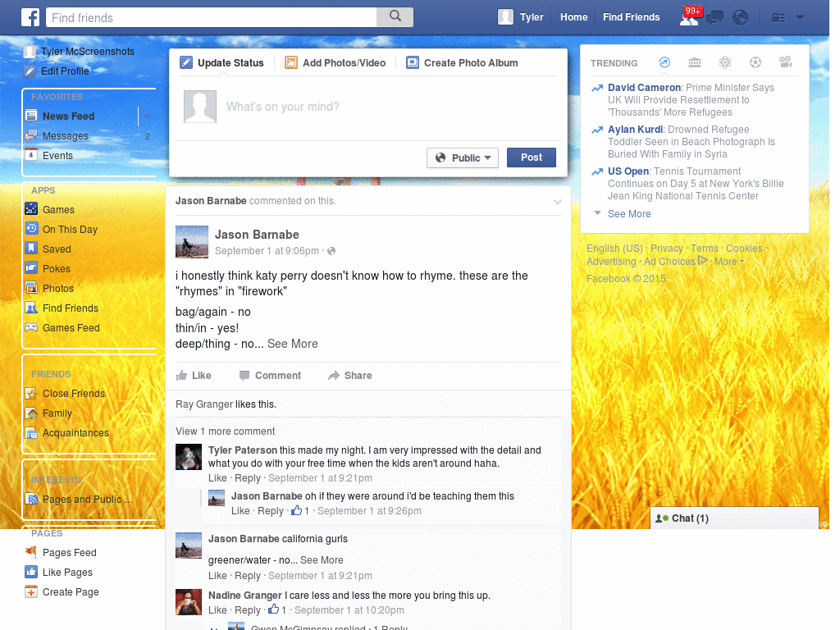Open the messages chat bubbles icon
This screenshot has height=630, width=840.
pos(714,18)
